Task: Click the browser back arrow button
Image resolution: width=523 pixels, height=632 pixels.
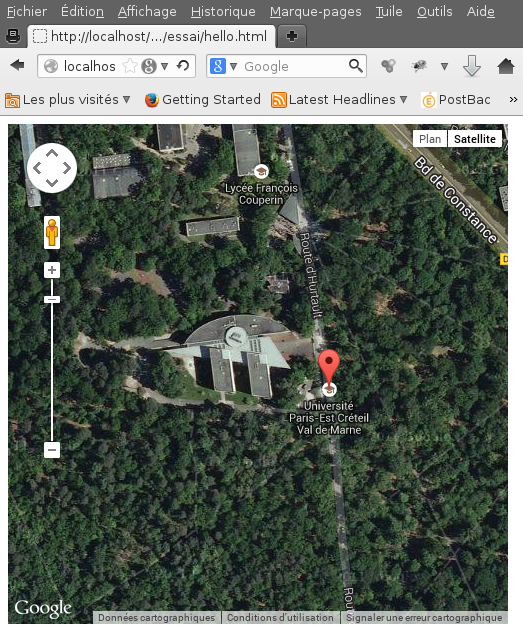Action: click(x=17, y=65)
